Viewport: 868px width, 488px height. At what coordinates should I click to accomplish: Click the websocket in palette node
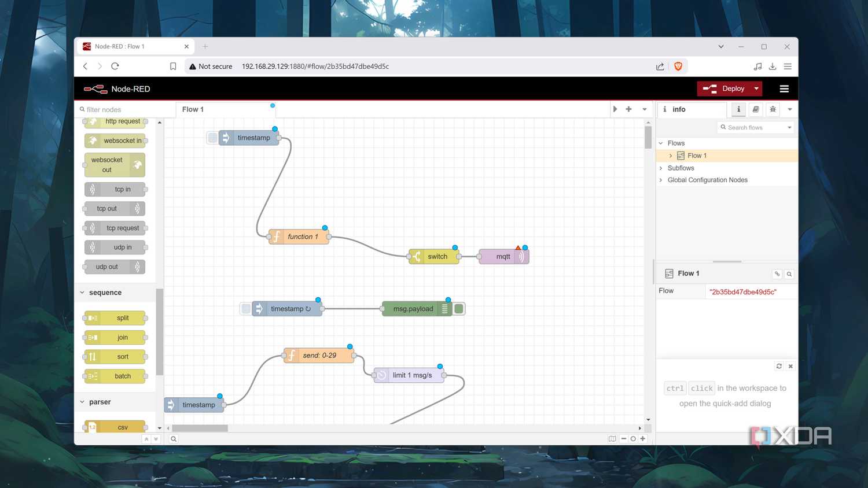116,141
